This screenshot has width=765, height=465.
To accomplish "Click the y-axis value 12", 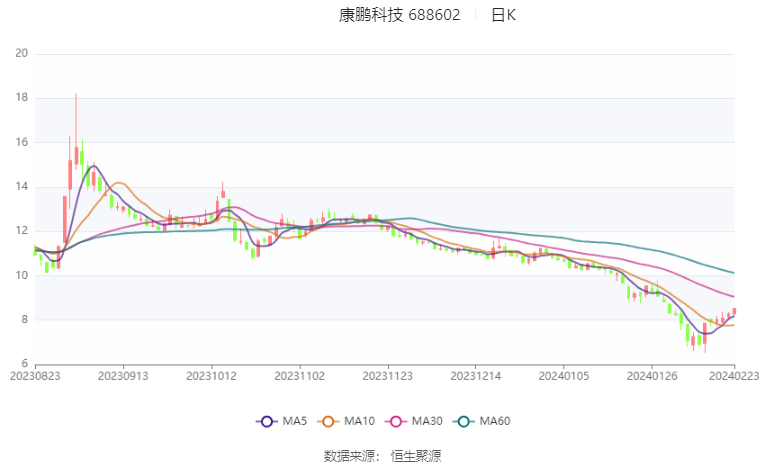I will (21, 231).
